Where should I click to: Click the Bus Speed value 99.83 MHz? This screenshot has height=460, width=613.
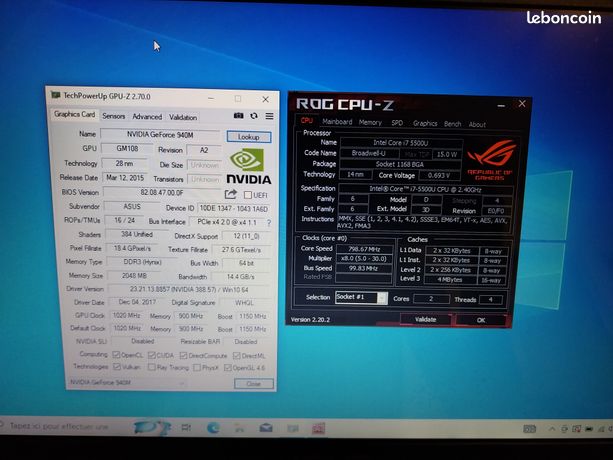(x=364, y=268)
